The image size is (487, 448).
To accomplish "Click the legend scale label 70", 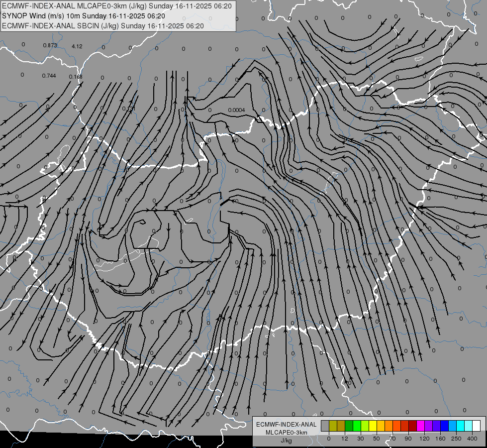I will pyautogui.click(x=392, y=439).
